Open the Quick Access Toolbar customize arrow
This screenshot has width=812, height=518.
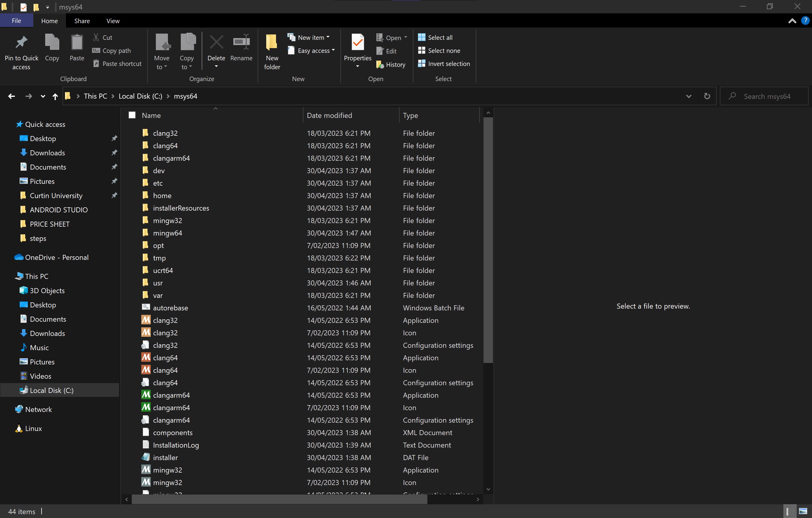pos(47,7)
